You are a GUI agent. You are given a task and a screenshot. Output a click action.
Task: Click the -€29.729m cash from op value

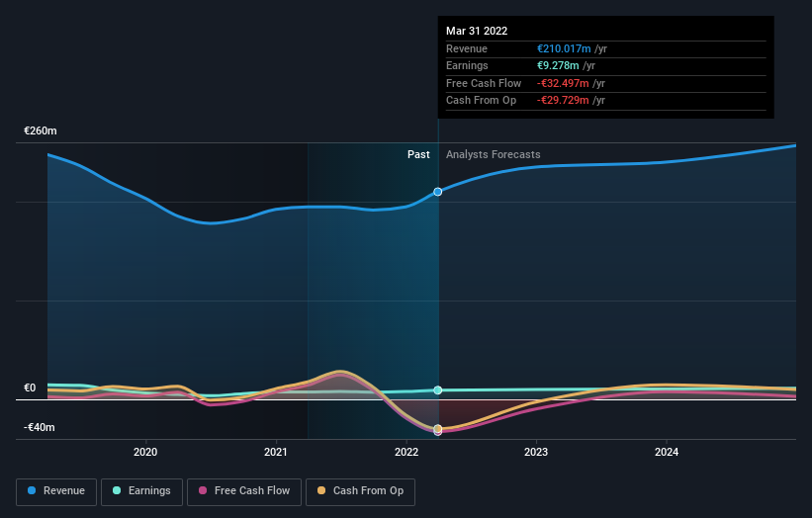563,101
